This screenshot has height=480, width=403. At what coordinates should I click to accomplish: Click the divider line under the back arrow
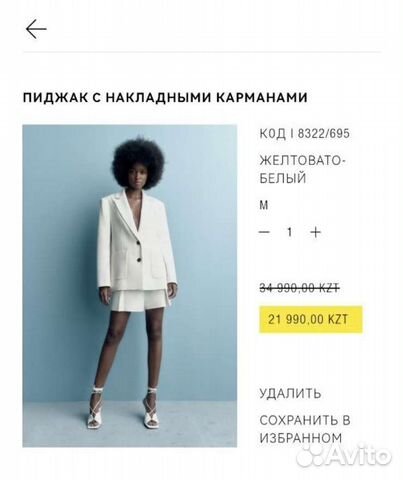[202, 52]
